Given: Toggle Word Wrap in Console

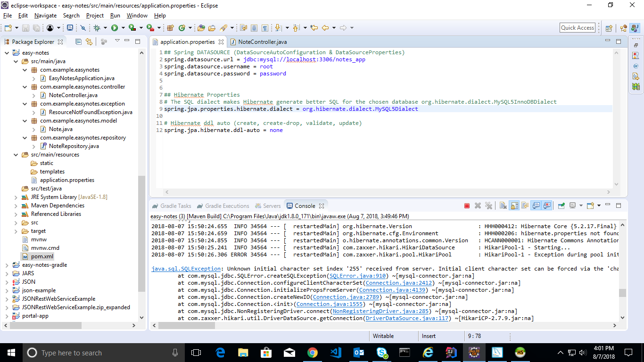Looking at the screenshot, I should pos(525,206).
